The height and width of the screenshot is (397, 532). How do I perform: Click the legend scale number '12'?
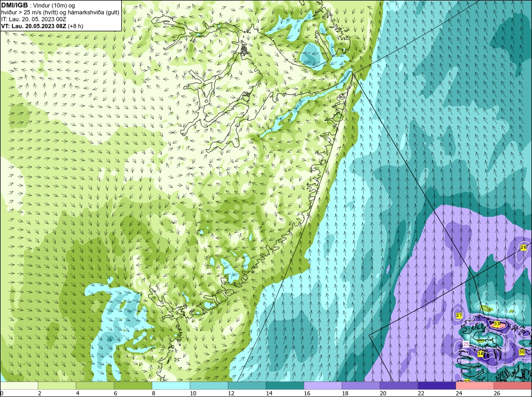[231, 393]
